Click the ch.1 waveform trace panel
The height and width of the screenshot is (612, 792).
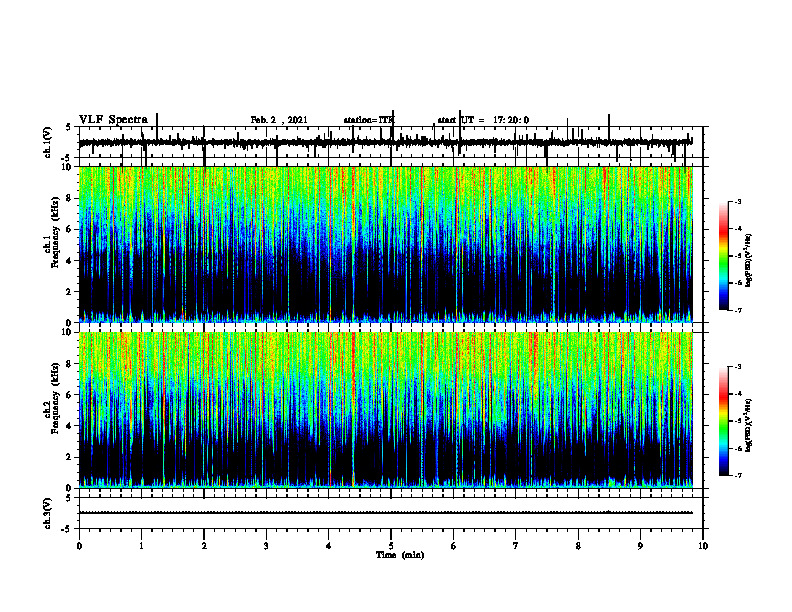point(391,142)
